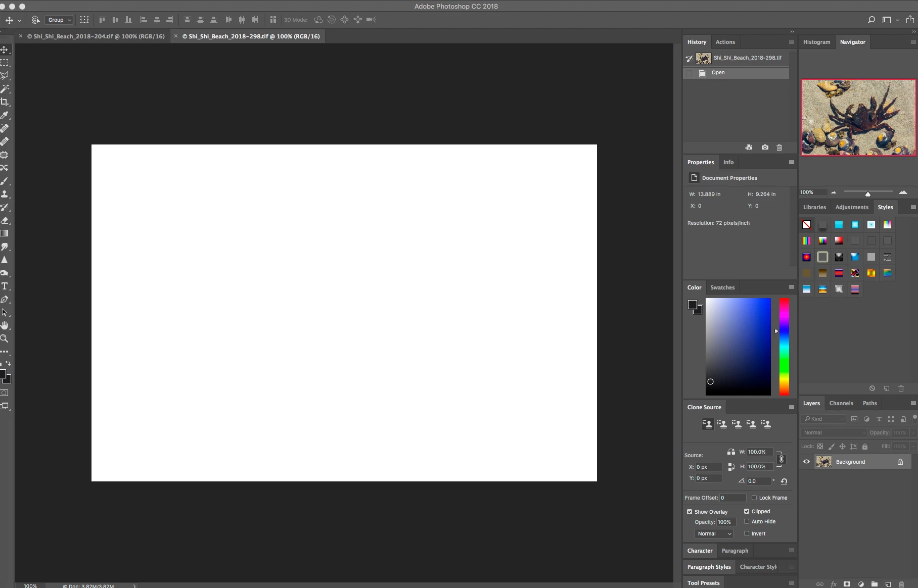Image resolution: width=918 pixels, height=588 pixels.
Task: Click the Shi_Shi_Beach_2018-298.tif history snapshot
Action: click(736, 58)
